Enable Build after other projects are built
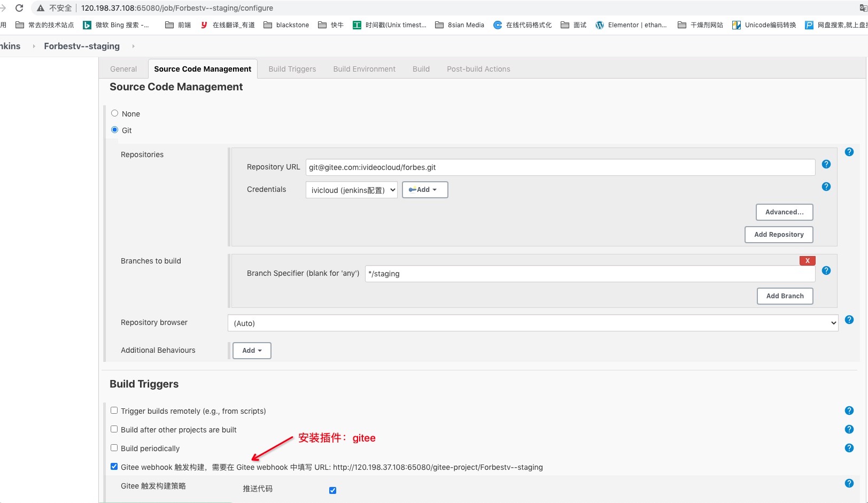Image resolution: width=868 pixels, height=503 pixels. (114, 429)
